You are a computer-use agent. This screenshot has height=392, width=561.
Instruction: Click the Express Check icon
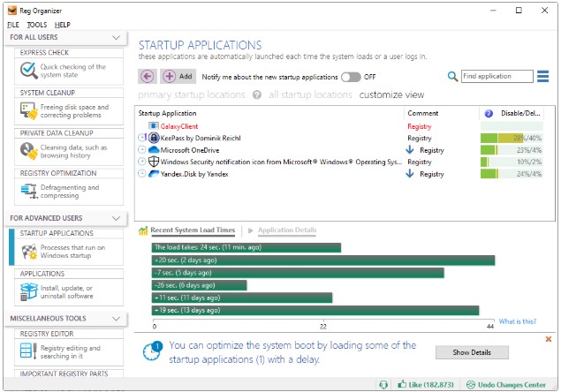[27, 72]
